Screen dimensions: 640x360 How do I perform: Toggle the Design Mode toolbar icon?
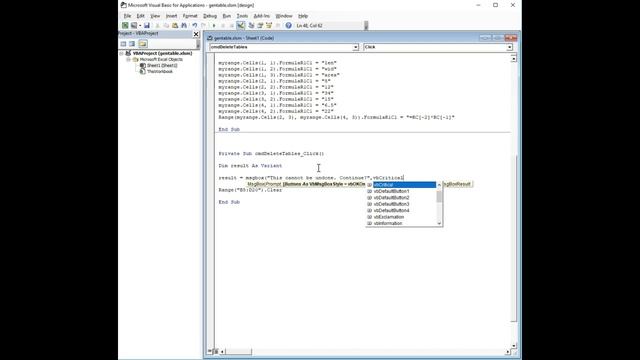click(x=241, y=25)
